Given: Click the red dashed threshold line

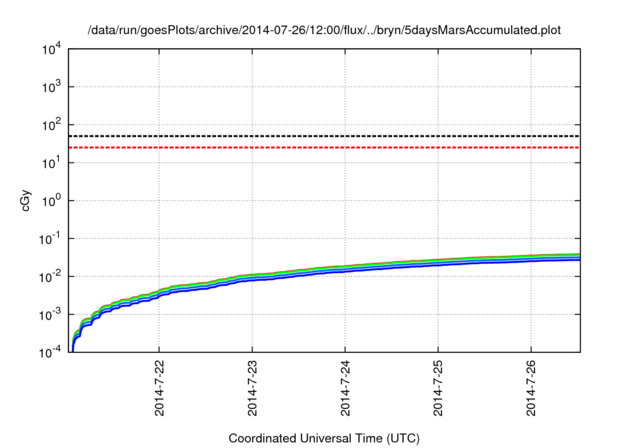Looking at the screenshot, I should point(324,147).
